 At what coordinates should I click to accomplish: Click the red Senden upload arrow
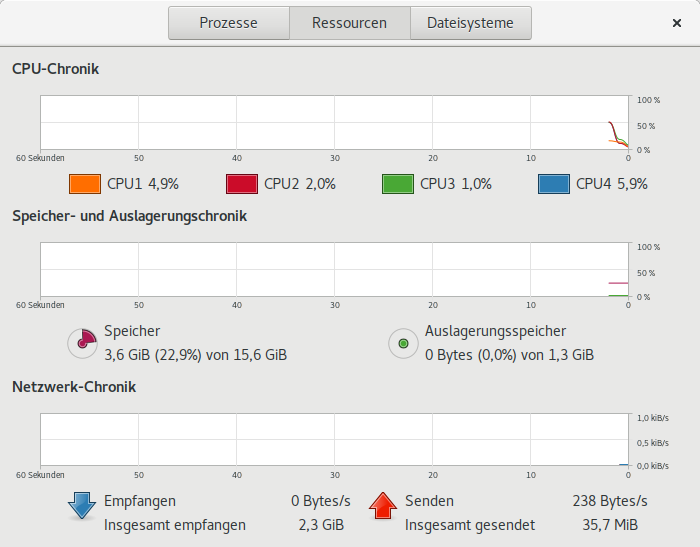click(383, 505)
